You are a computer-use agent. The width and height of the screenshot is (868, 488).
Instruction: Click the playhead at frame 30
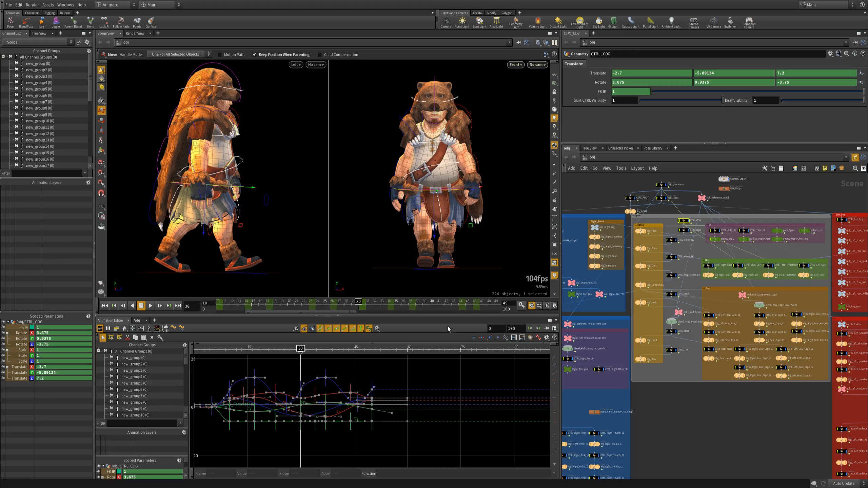pos(358,302)
